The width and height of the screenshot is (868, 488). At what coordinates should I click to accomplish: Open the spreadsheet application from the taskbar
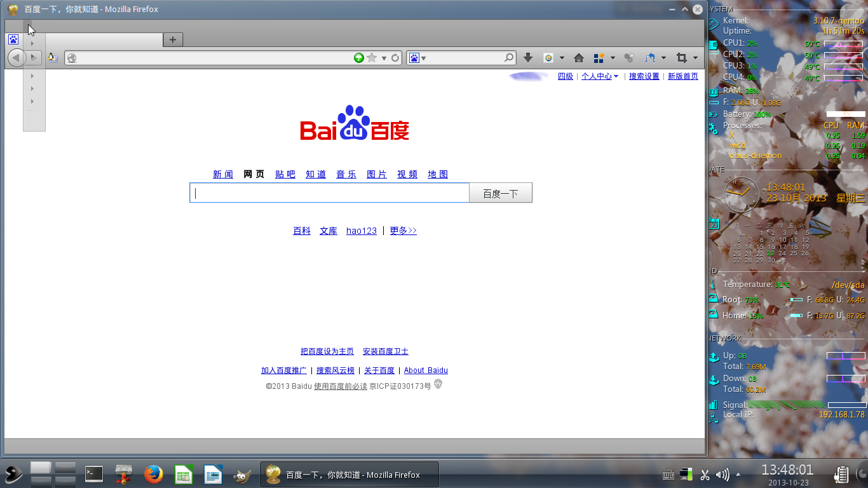[184, 474]
